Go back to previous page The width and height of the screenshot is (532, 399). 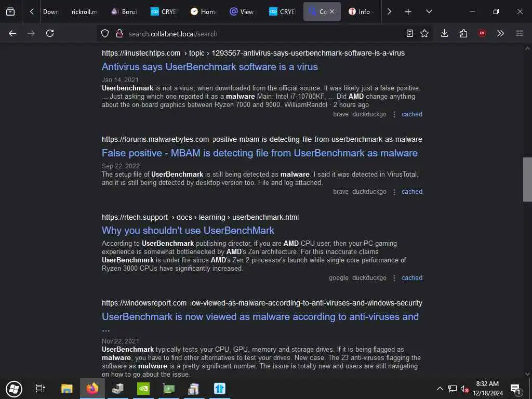(12, 33)
